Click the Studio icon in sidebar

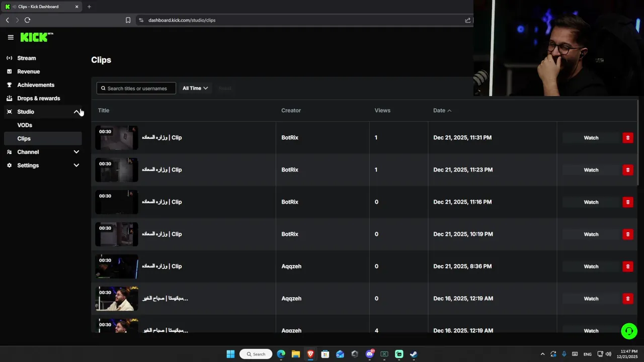tap(9, 112)
